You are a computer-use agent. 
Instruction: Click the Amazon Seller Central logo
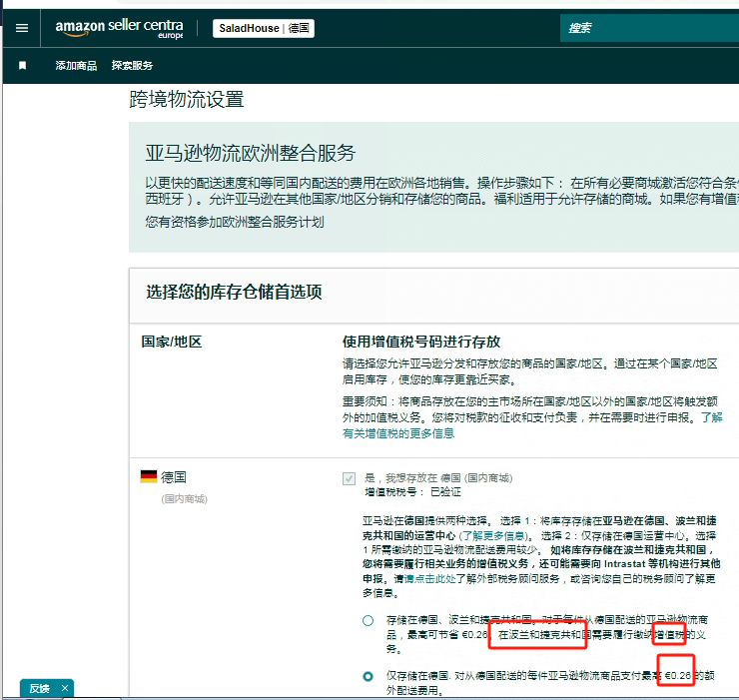tap(119, 28)
